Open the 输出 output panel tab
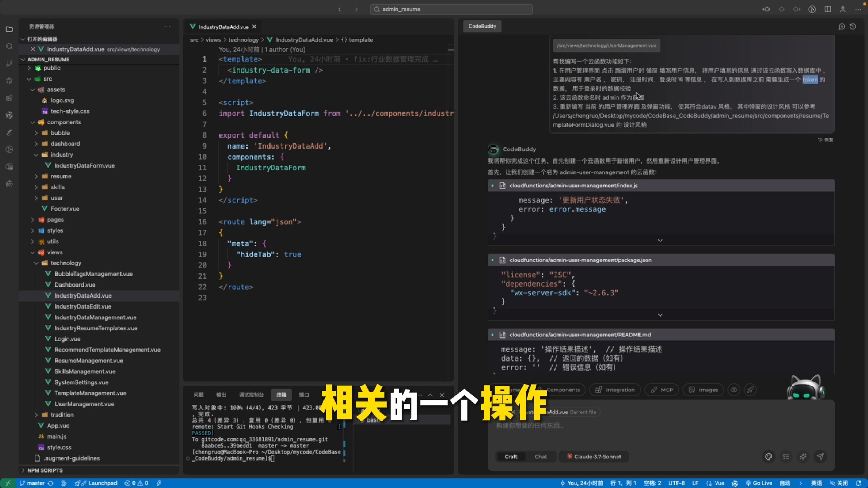Viewport: 868px width, 488px height. [221, 394]
